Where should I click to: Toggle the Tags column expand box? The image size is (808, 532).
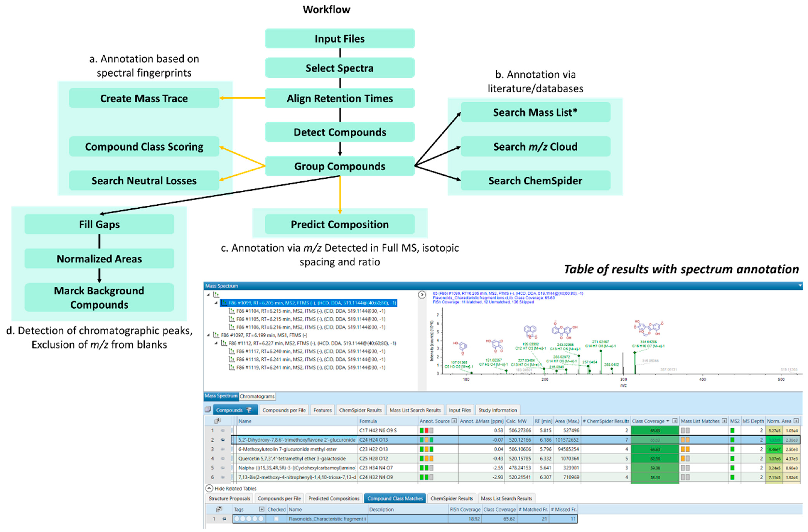coord(261,509)
